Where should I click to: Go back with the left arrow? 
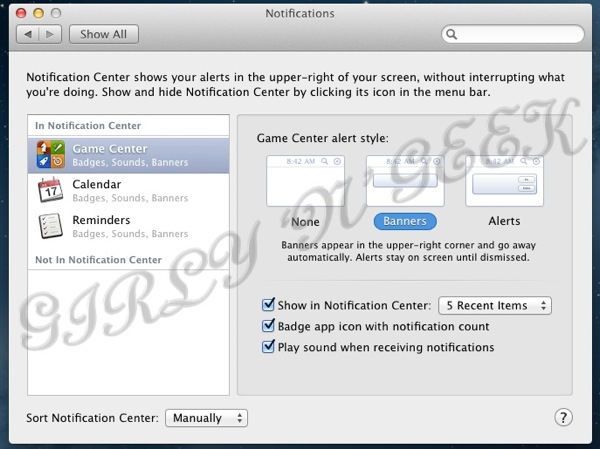[28, 34]
